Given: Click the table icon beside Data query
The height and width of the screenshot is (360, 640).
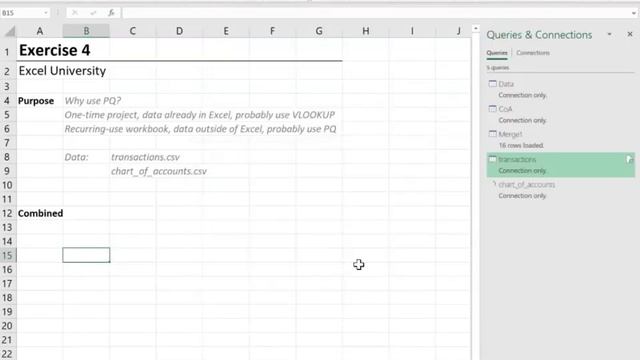Looking at the screenshot, I should (493, 84).
